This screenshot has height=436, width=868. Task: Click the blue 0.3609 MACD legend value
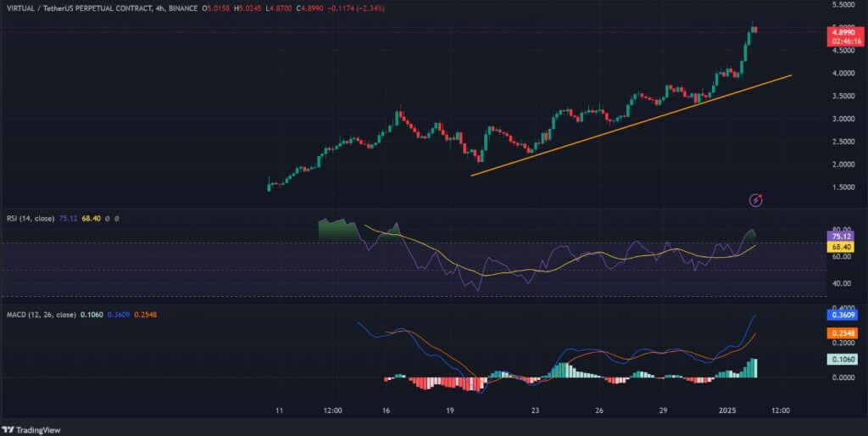coord(119,315)
